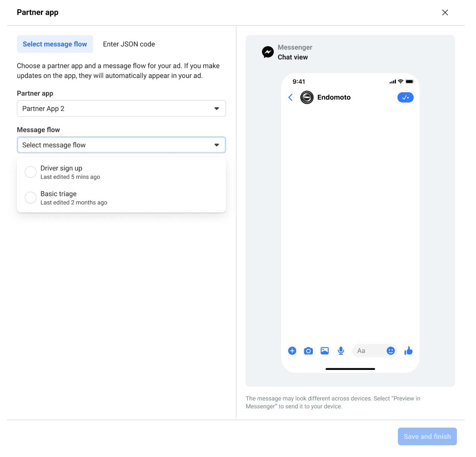Click the blue checkmark button in chat header

pyautogui.click(x=405, y=98)
